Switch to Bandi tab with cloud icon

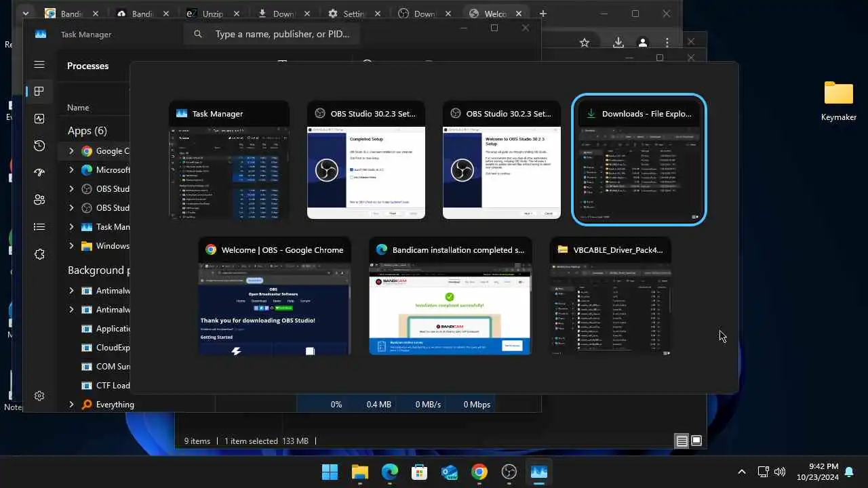pos(142,13)
